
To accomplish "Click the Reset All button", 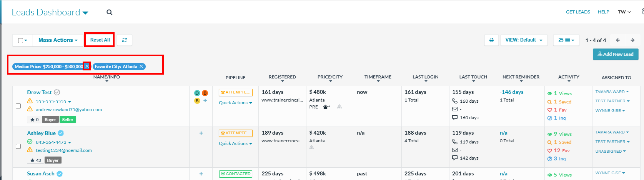I will click(x=100, y=40).
